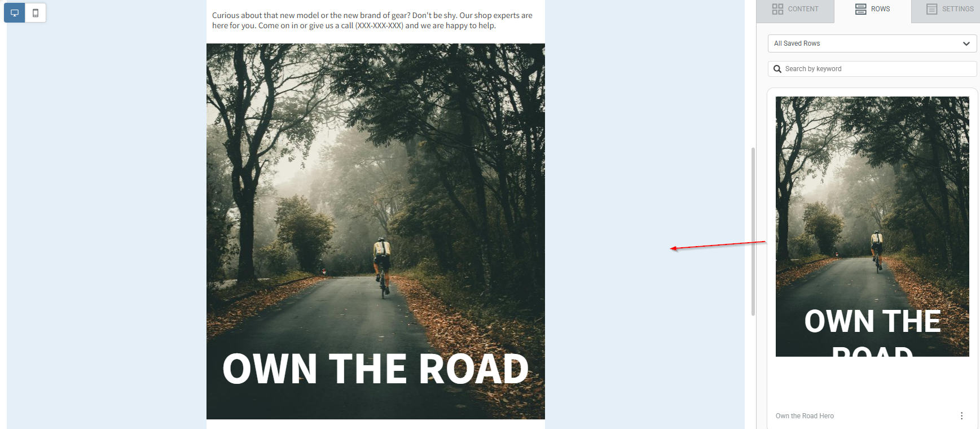Select the shop experts paragraph text block

(372, 20)
